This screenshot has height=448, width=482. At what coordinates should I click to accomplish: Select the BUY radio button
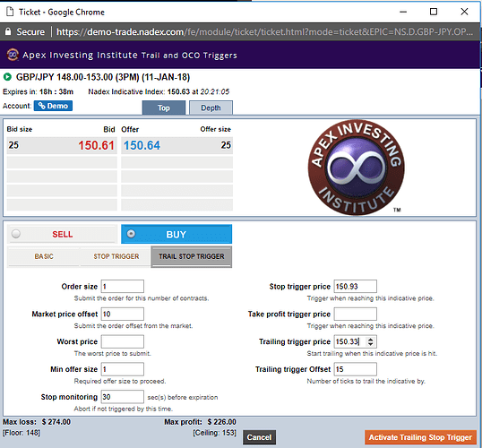click(131, 234)
